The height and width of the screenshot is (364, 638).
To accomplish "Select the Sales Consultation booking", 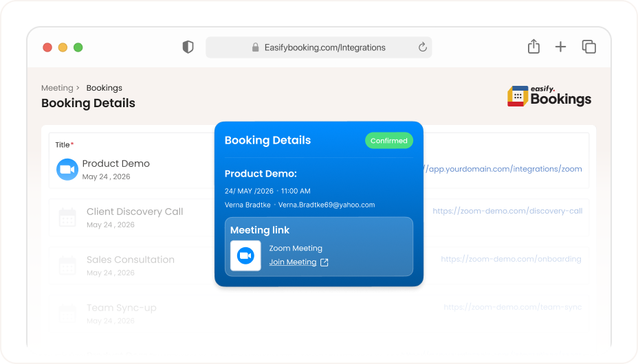I will click(x=130, y=260).
